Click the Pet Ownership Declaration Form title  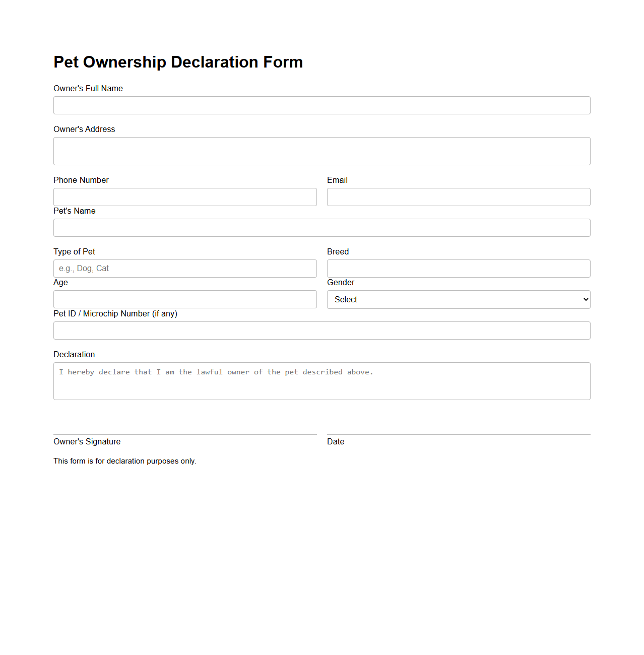tap(178, 62)
